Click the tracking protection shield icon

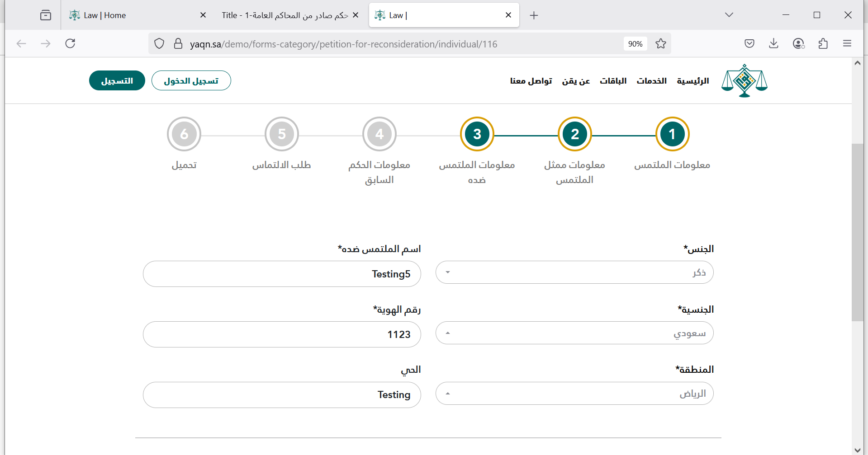coord(159,44)
